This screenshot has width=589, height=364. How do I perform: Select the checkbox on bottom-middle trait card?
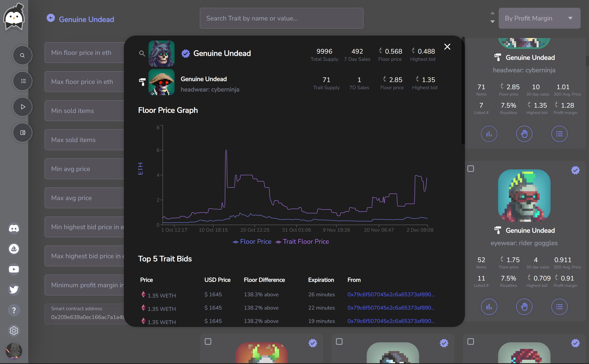(x=339, y=341)
